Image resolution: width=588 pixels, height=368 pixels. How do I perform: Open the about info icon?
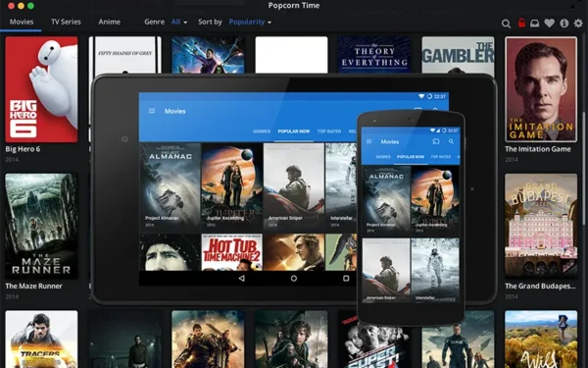[564, 24]
